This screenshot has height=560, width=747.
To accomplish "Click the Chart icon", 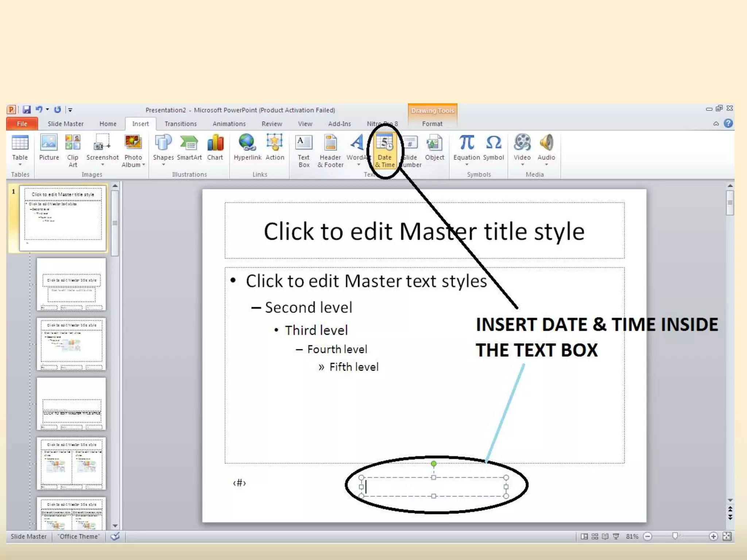I will 215,143.
